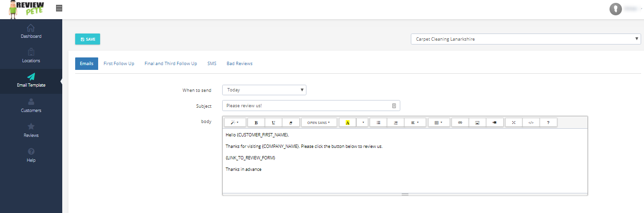Toggle bold formatting
Viewport: 644px width, 213px height.
click(x=256, y=123)
